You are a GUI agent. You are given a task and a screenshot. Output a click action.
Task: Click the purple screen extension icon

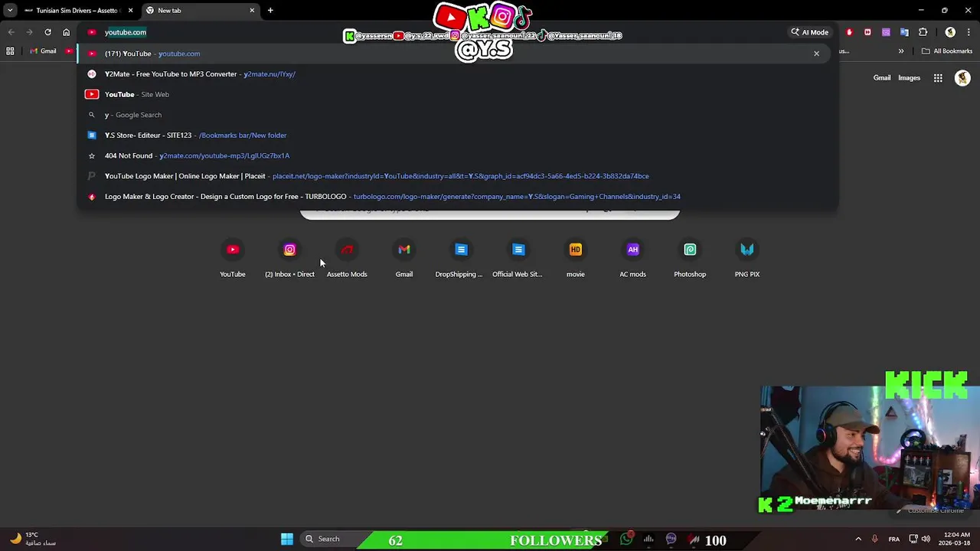[886, 32]
